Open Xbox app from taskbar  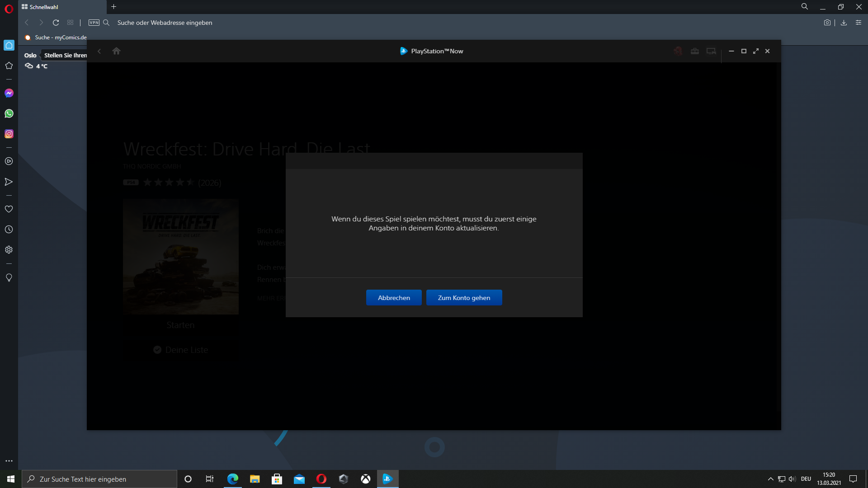pos(366,479)
